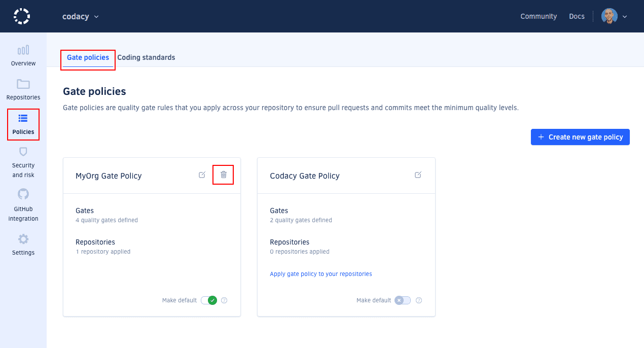Click Create new gate policy button

click(580, 137)
